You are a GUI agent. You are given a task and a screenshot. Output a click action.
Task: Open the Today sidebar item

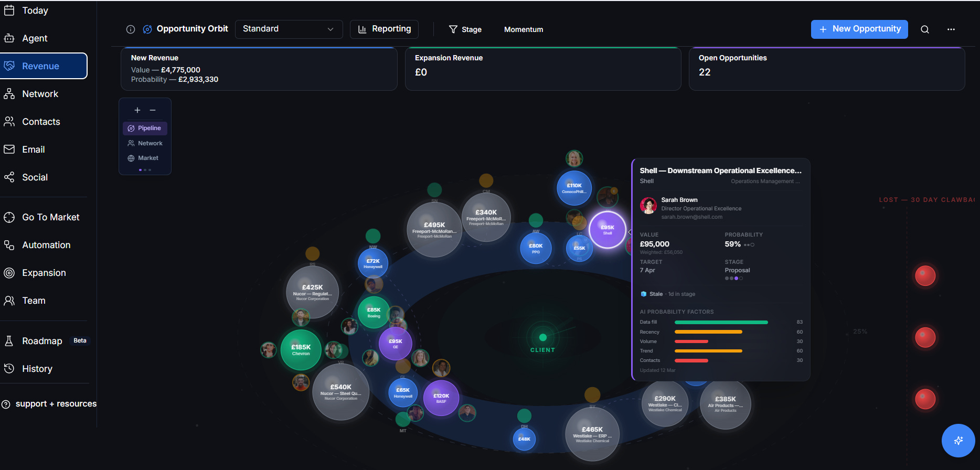[x=35, y=10]
